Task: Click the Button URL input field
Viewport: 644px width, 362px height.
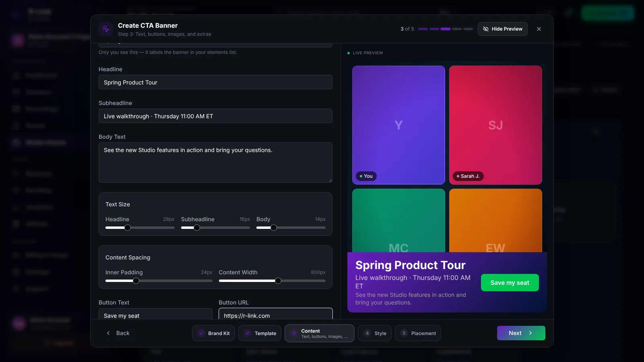Action: [x=276, y=314]
